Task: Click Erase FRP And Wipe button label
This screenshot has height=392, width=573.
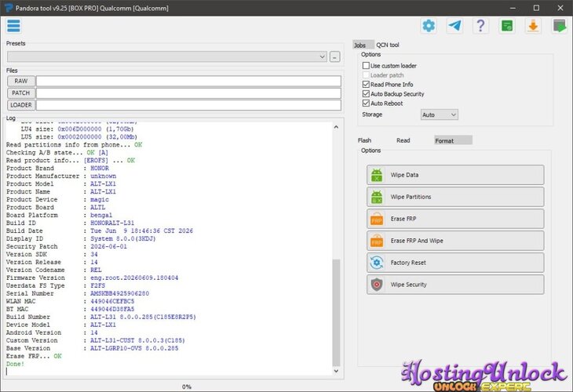Action: click(x=417, y=241)
